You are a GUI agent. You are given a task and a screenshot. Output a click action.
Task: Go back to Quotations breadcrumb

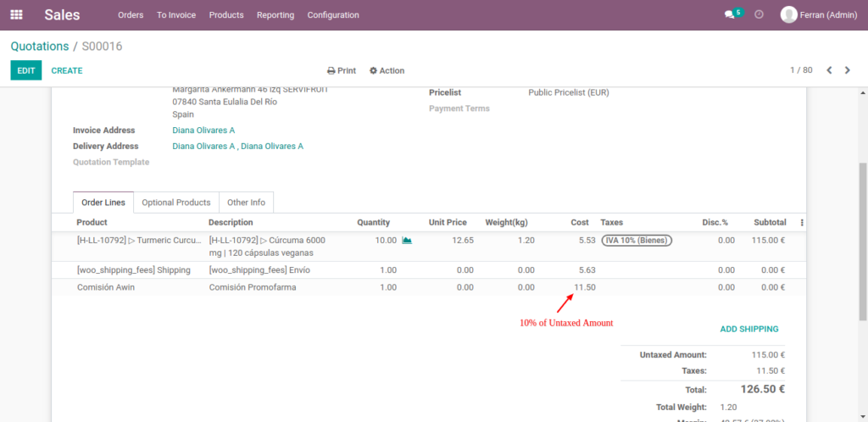tap(40, 47)
